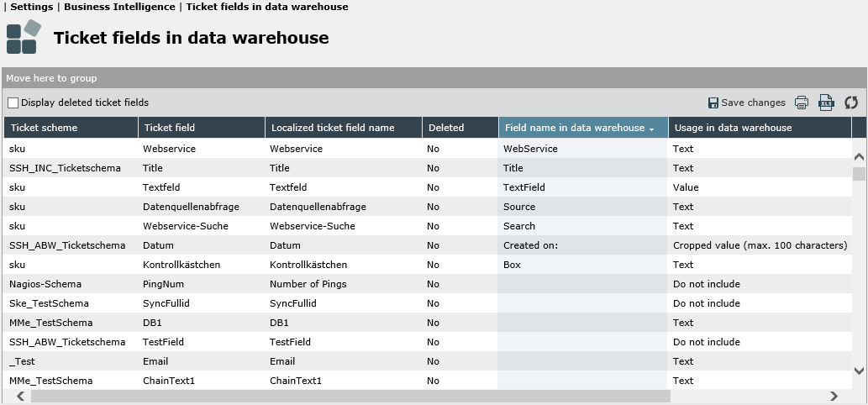
Task: Click the vertical scrollbar down arrow
Action: [x=859, y=371]
